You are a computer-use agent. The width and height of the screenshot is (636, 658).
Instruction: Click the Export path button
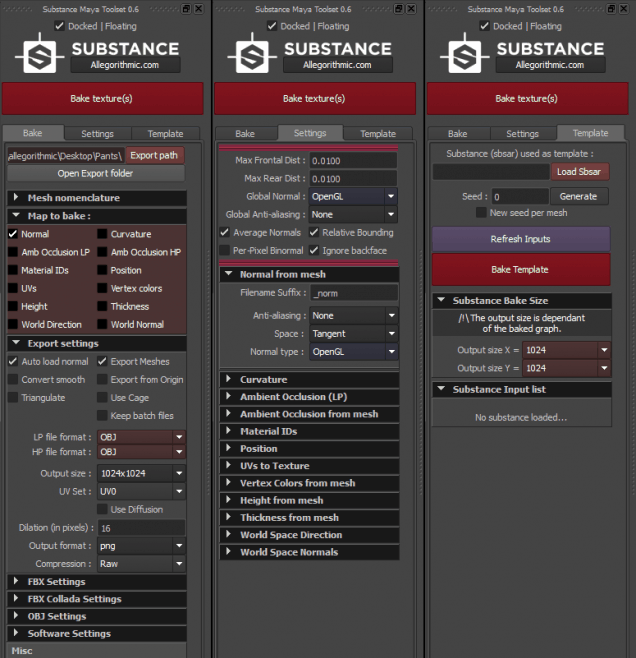[x=154, y=155]
